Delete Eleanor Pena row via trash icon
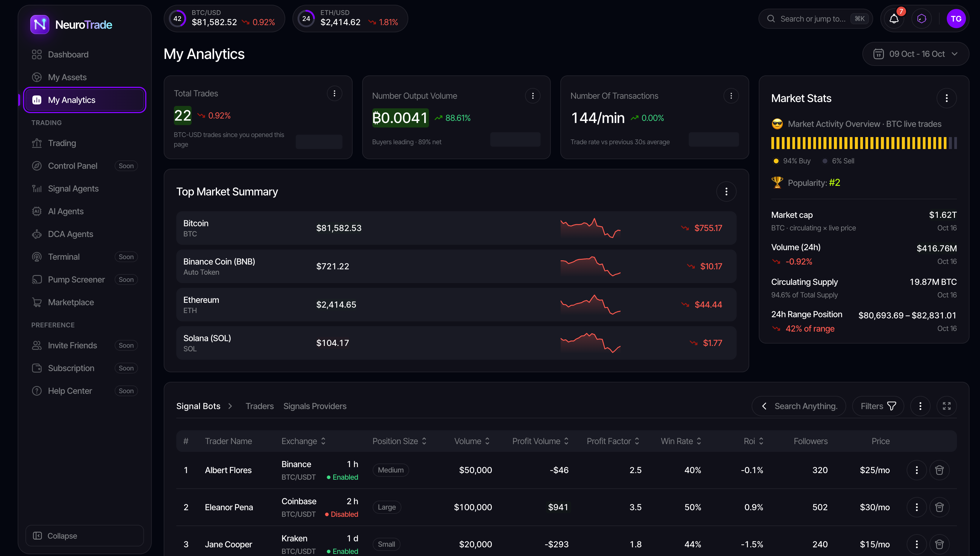This screenshot has height=556, width=980. (939, 507)
